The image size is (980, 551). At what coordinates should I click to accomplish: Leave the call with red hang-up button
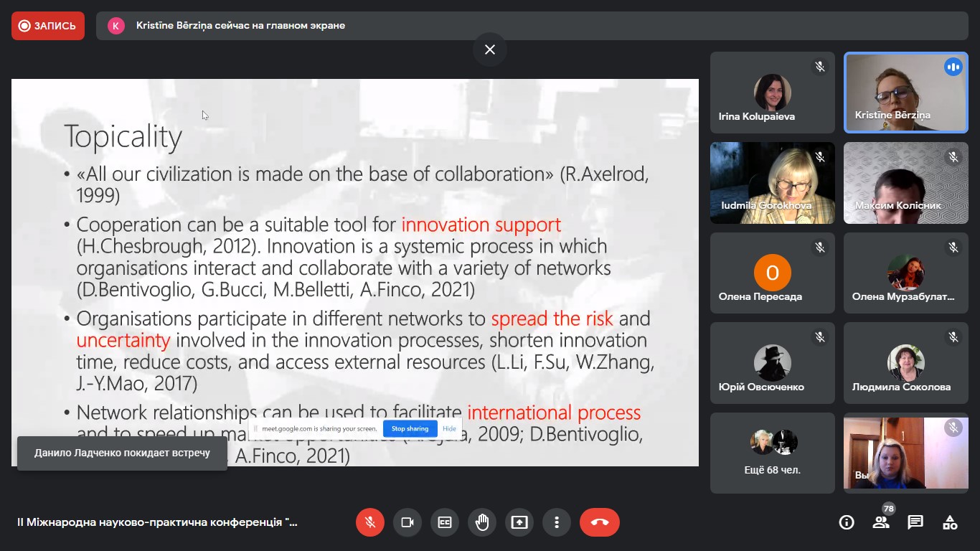tap(600, 522)
